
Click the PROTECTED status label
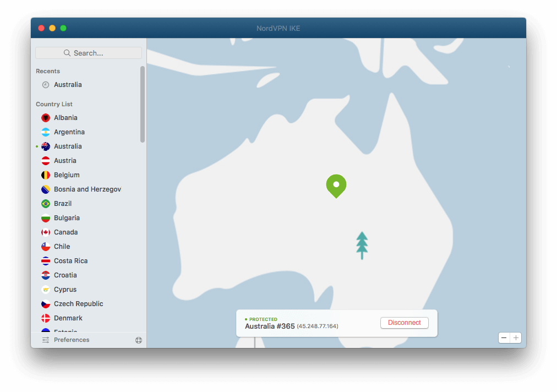click(263, 319)
